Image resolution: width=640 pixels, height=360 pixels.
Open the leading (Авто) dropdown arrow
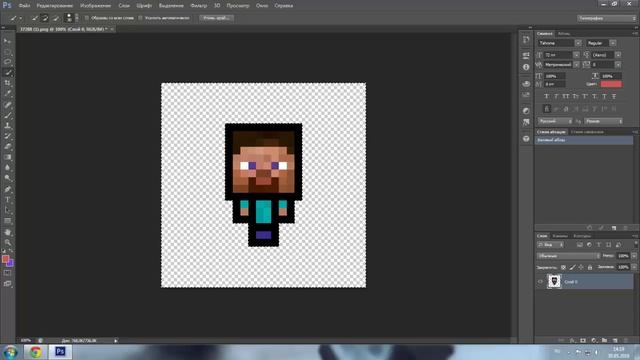point(618,55)
